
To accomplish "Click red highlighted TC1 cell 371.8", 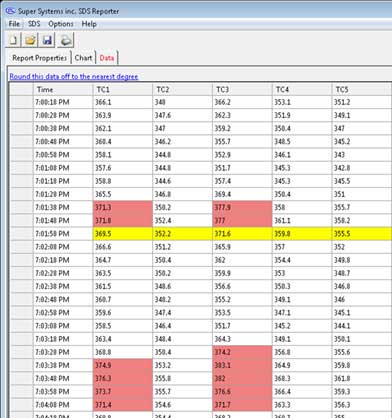I will click(x=123, y=221).
